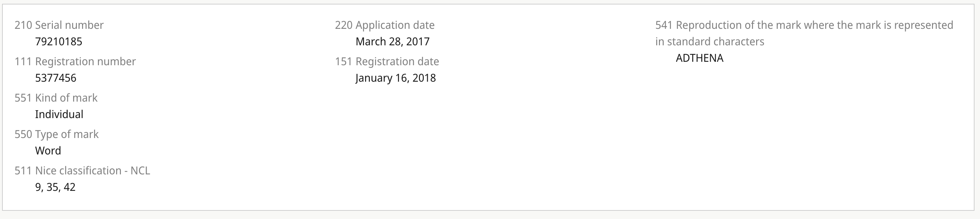Image resolution: width=980 pixels, height=219 pixels.
Task: Click the 210 Serial number label
Action: (59, 25)
